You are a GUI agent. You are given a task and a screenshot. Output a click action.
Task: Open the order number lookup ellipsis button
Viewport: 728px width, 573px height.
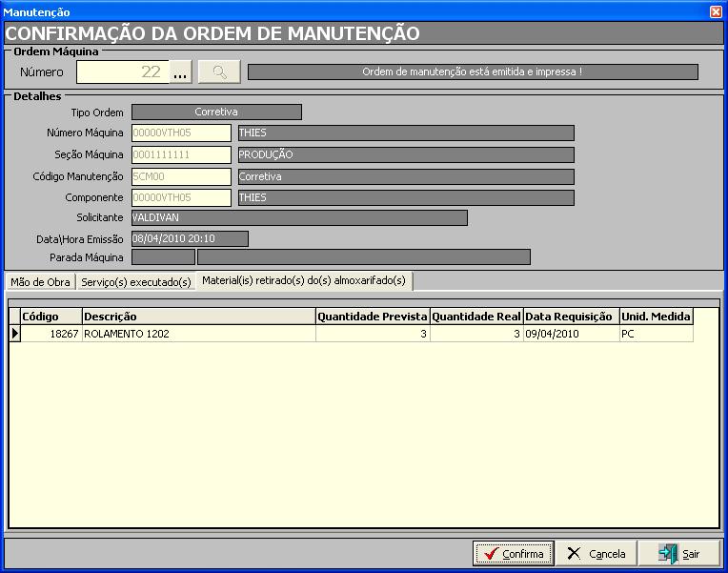coord(181,72)
